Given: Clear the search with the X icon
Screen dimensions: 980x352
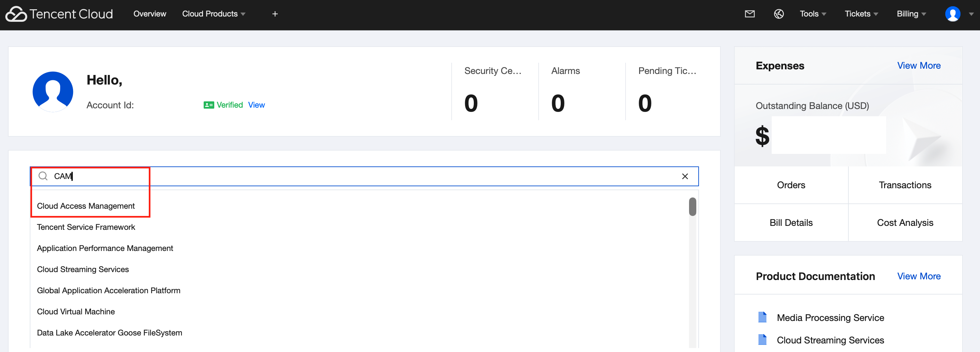Looking at the screenshot, I should [x=685, y=176].
